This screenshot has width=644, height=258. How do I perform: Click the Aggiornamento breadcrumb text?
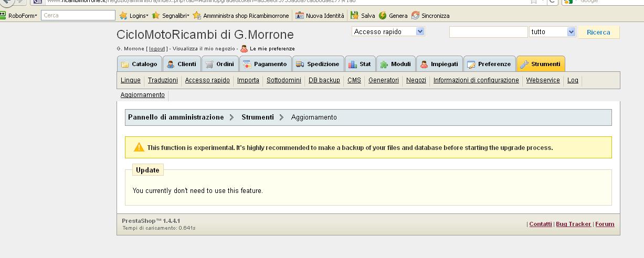point(314,117)
